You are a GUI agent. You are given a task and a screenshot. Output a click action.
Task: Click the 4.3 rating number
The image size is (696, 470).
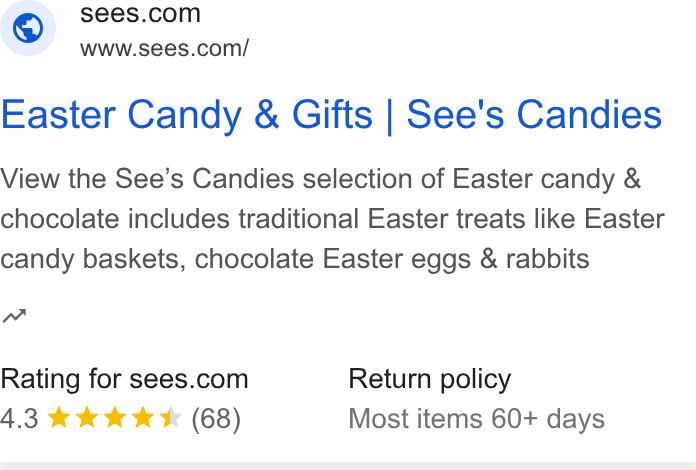pyautogui.click(x=19, y=419)
